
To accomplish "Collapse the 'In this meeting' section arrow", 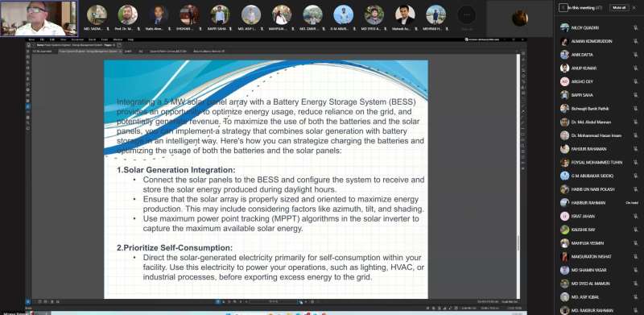I will [563, 7].
